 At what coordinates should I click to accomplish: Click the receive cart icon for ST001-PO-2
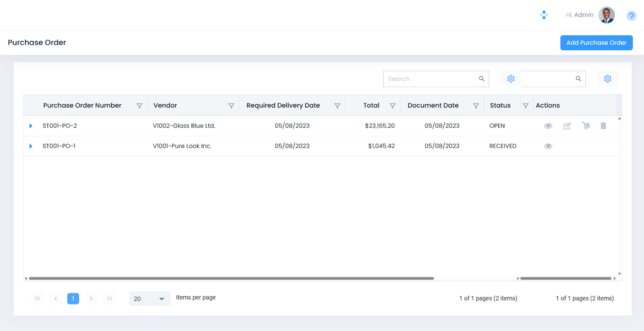point(586,126)
